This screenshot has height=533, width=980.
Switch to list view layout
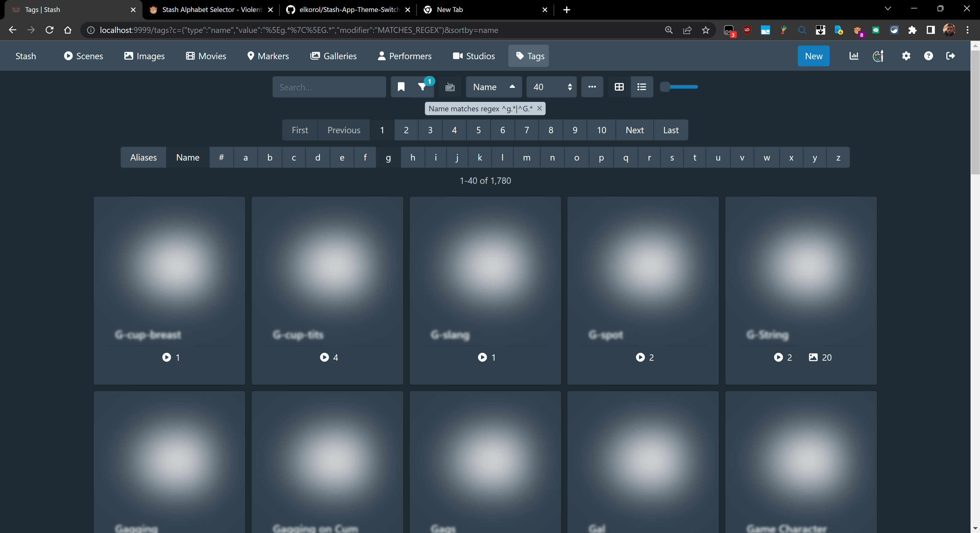coord(642,87)
